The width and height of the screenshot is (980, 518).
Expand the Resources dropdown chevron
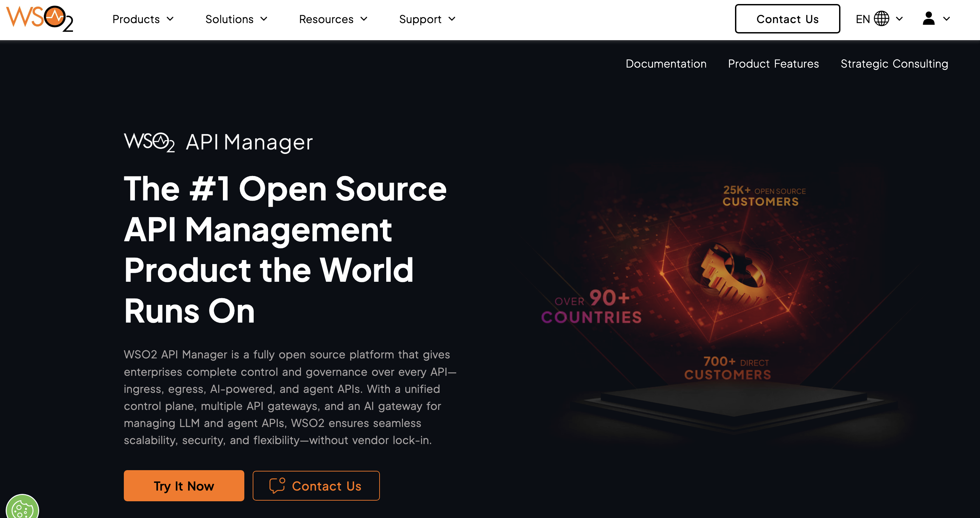(364, 19)
